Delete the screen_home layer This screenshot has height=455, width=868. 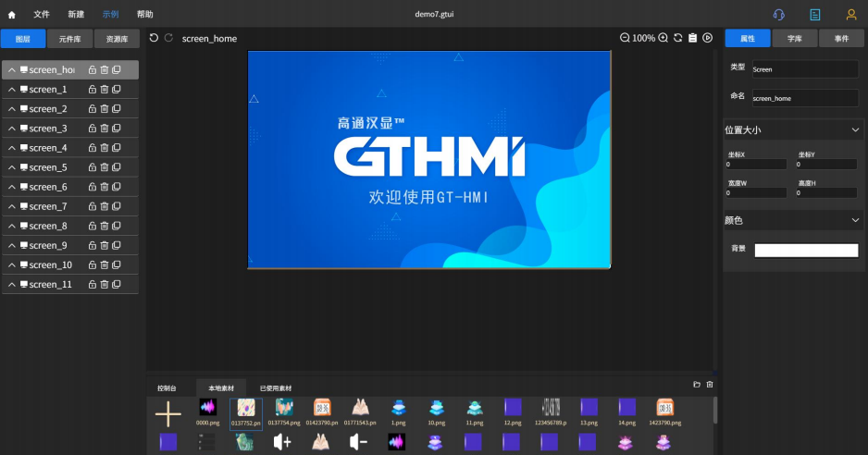pos(104,69)
